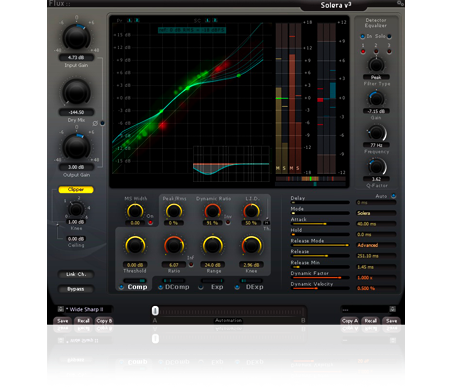Click the Clipper Knee knob

76,210
